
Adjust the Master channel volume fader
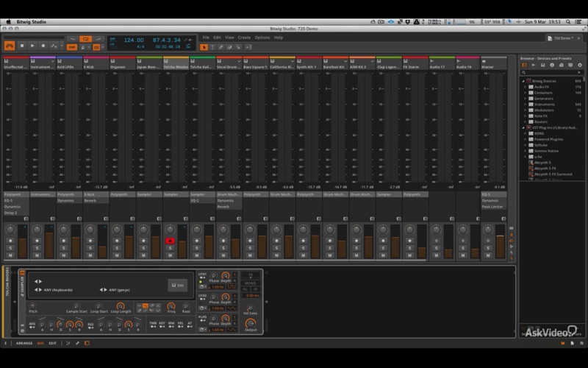click(501, 241)
